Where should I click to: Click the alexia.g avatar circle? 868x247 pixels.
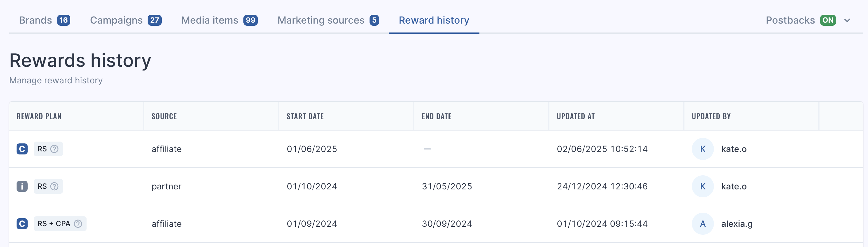click(x=703, y=223)
